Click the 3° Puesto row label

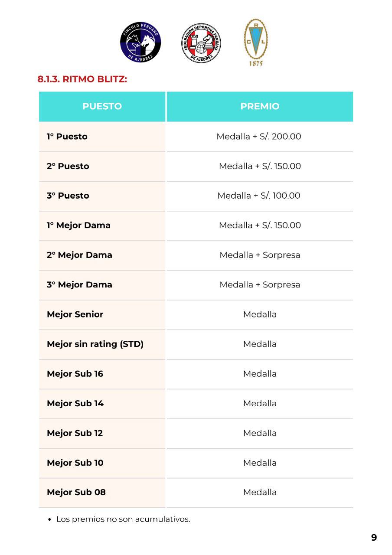click(68, 196)
